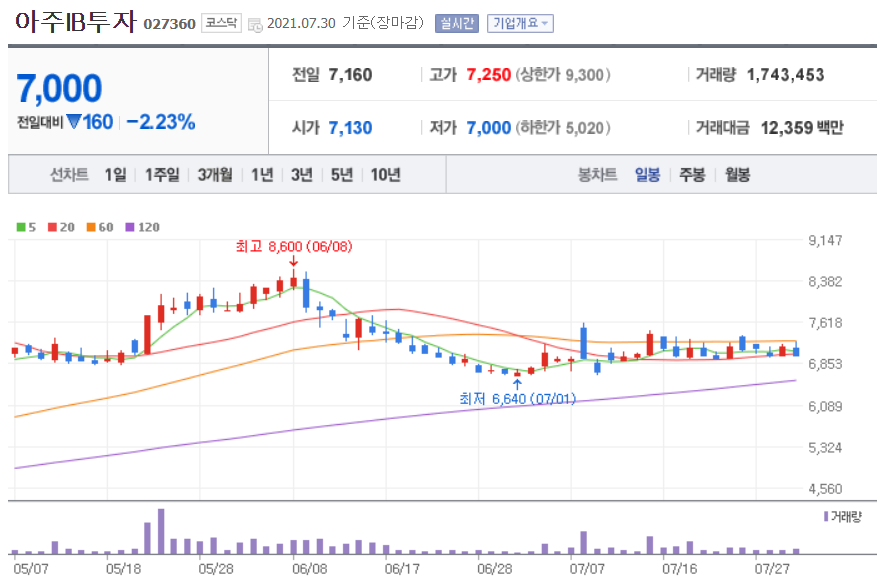
Task: Click the orange 60-day moving average swatch
Action: point(91,227)
